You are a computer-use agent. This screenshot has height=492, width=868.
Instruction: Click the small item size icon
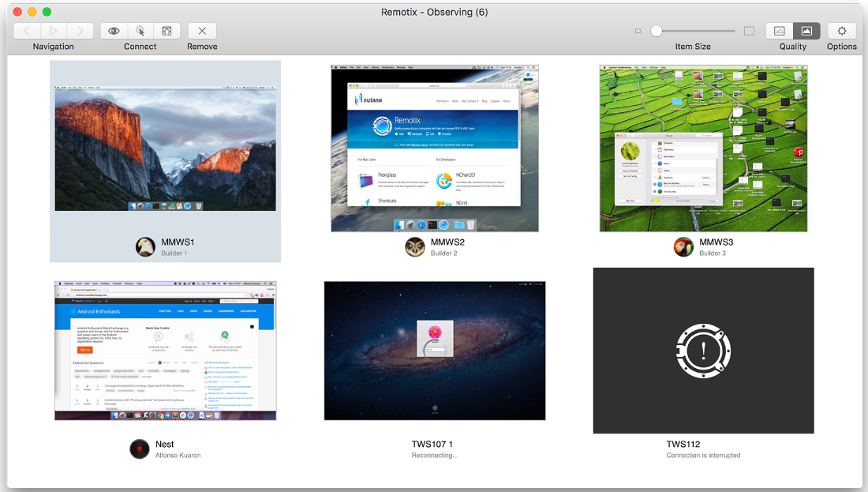pyautogui.click(x=638, y=31)
